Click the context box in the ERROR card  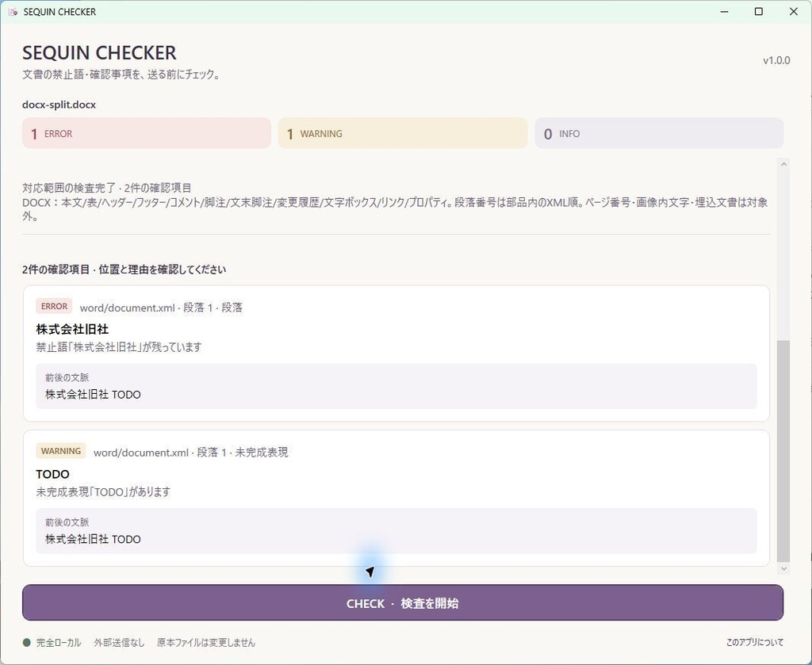(x=396, y=386)
